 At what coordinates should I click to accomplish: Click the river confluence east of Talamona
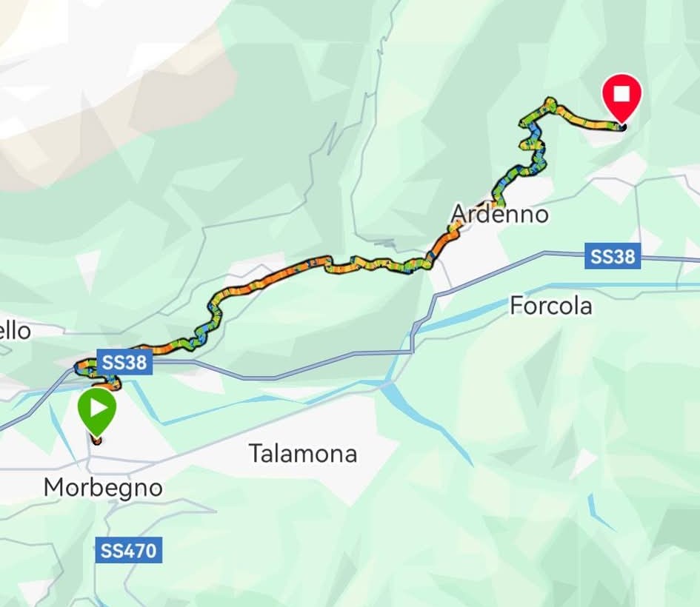click(x=386, y=384)
